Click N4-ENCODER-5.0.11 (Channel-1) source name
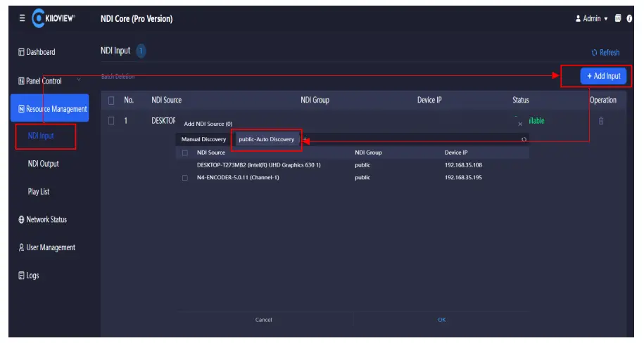Image resolution: width=644 pixels, height=343 pixels. pyautogui.click(x=238, y=177)
